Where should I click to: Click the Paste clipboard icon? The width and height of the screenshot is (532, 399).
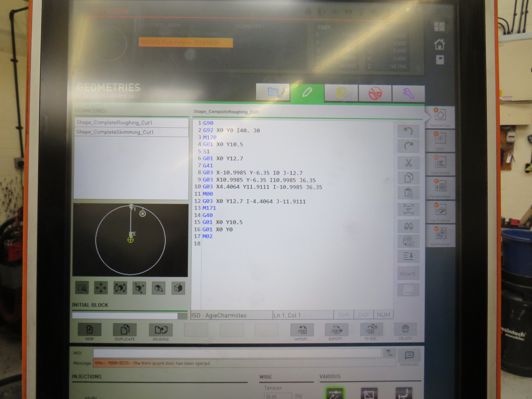tap(408, 193)
